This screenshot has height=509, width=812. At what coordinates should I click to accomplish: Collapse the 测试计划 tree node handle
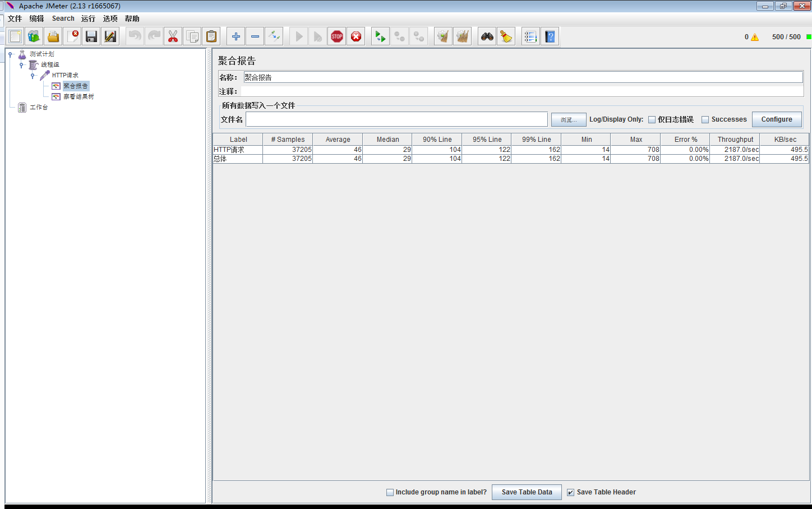10,54
